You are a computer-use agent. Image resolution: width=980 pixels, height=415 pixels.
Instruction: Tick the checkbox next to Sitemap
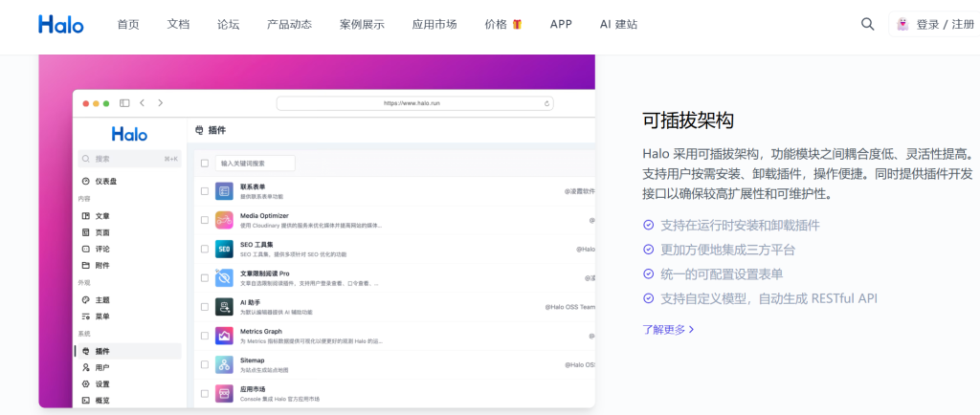pos(204,364)
